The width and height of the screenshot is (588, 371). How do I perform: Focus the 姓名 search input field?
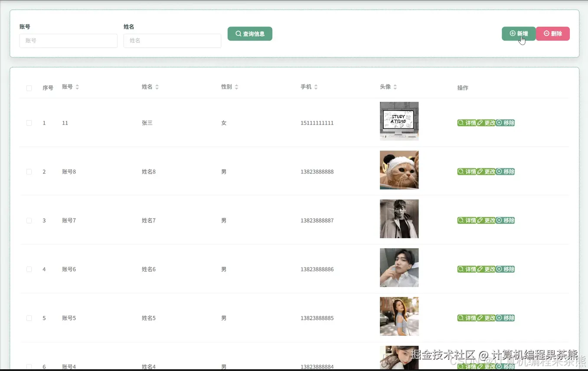173,41
